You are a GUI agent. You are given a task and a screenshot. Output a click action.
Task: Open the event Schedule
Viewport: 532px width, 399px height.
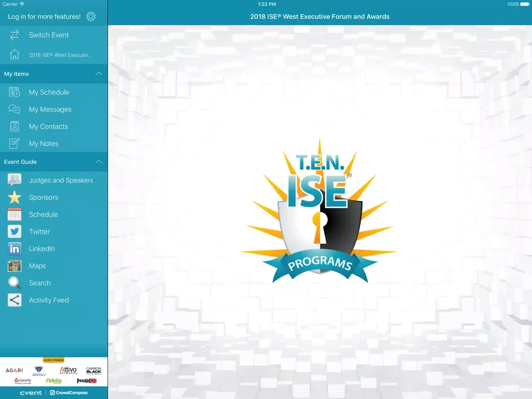pyautogui.click(x=54, y=214)
